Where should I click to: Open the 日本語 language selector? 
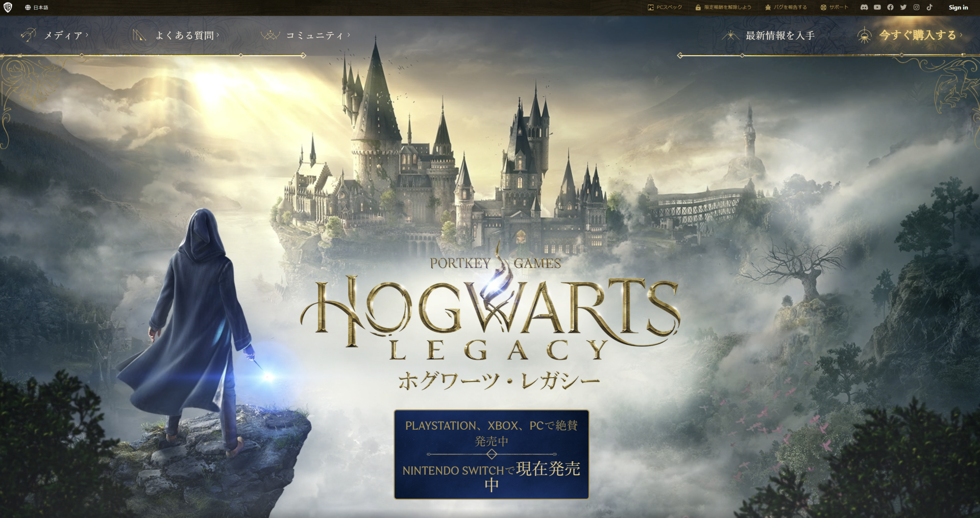36,8
